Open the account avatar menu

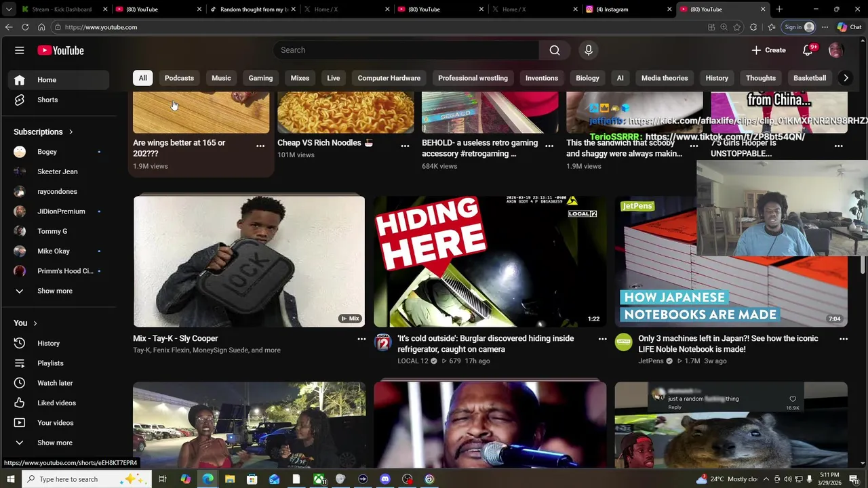pos(836,50)
